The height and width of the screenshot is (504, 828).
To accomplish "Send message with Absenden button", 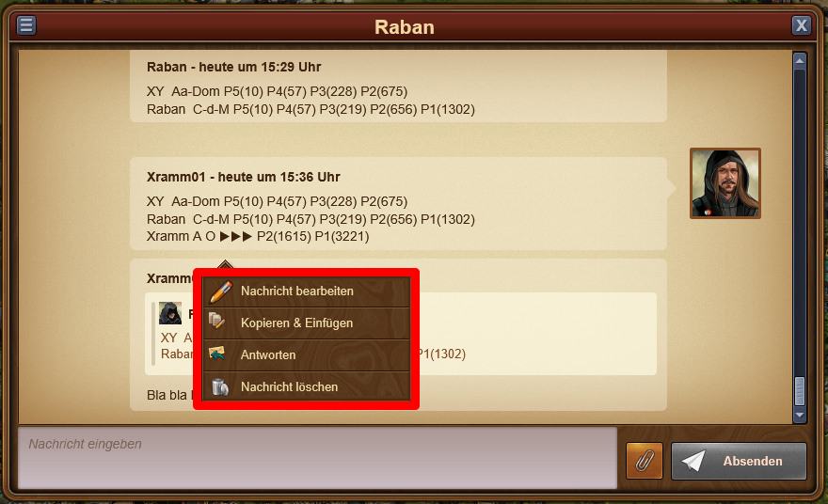I will (739, 461).
